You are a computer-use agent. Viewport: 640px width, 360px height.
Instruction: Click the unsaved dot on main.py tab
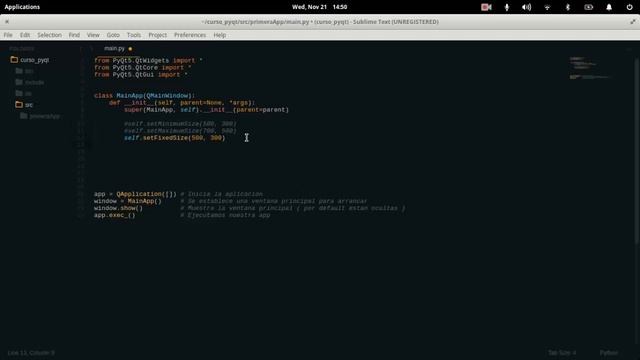pos(130,49)
